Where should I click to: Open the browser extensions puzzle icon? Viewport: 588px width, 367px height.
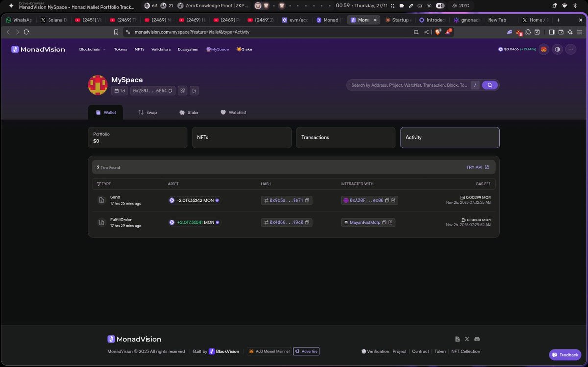[x=528, y=32]
